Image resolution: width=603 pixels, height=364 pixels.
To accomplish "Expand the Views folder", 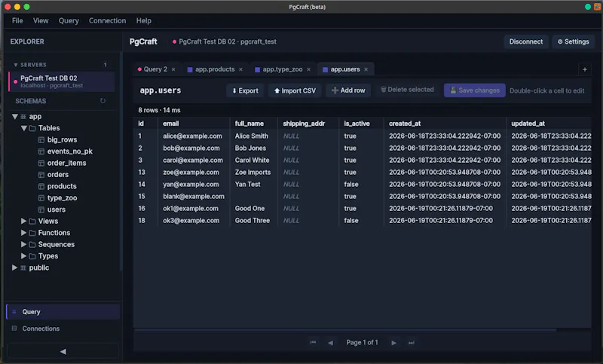I will coord(23,221).
